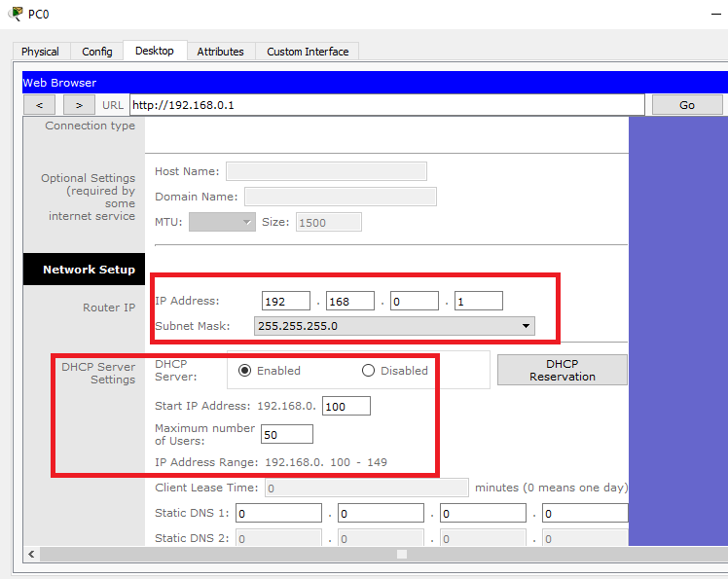Click the first Static DNS 1 octet
Image resolution: width=728 pixels, height=579 pixels.
278,513
